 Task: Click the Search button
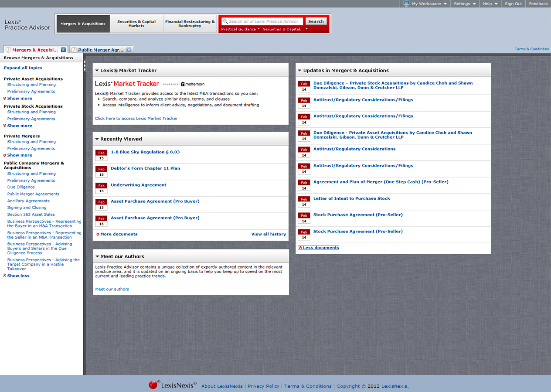[x=316, y=21]
